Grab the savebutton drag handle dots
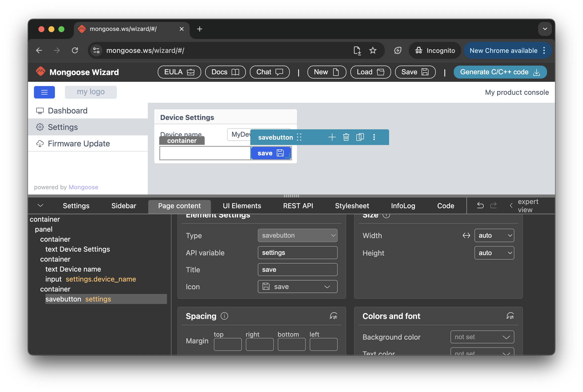 tap(299, 137)
